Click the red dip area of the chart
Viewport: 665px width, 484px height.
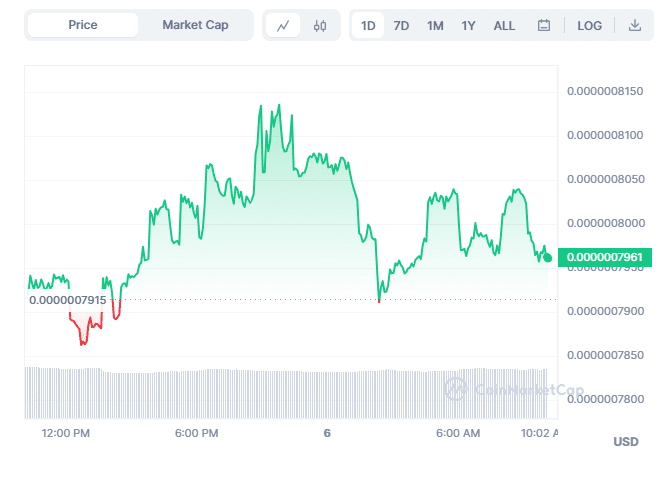click(x=84, y=328)
